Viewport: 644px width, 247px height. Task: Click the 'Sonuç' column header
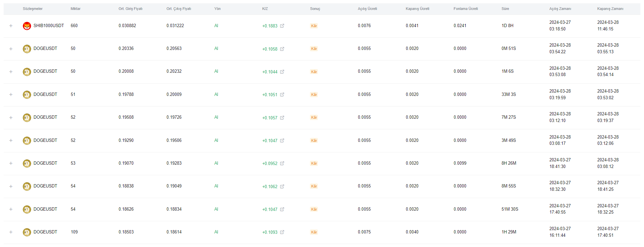pyautogui.click(x=315, y=9)
